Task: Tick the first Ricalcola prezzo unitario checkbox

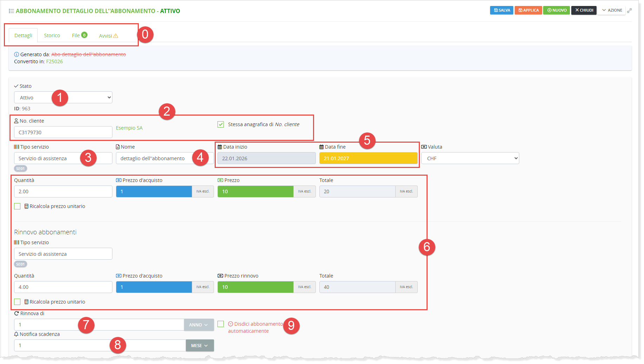Action: [17, 206]
